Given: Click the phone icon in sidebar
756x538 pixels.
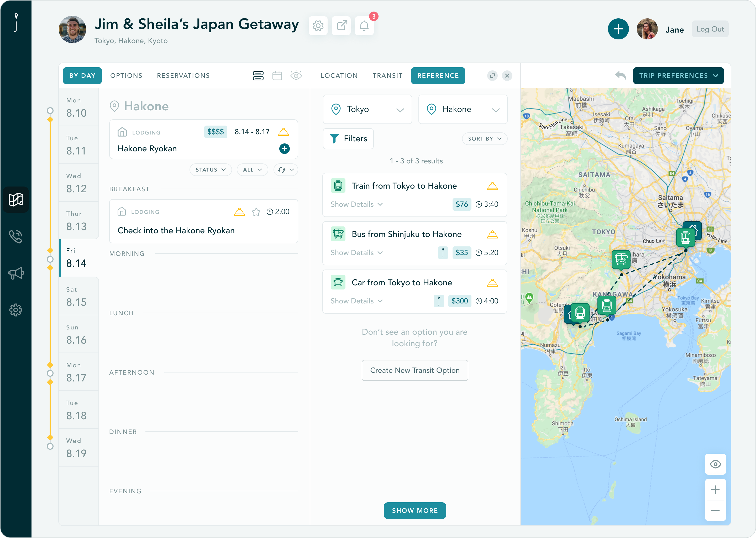Looking at the screenshot, I should [15, 236].
